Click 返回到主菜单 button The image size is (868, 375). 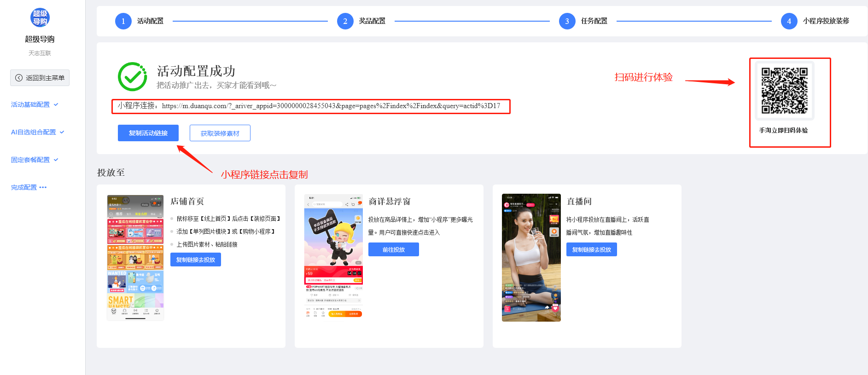40,78
